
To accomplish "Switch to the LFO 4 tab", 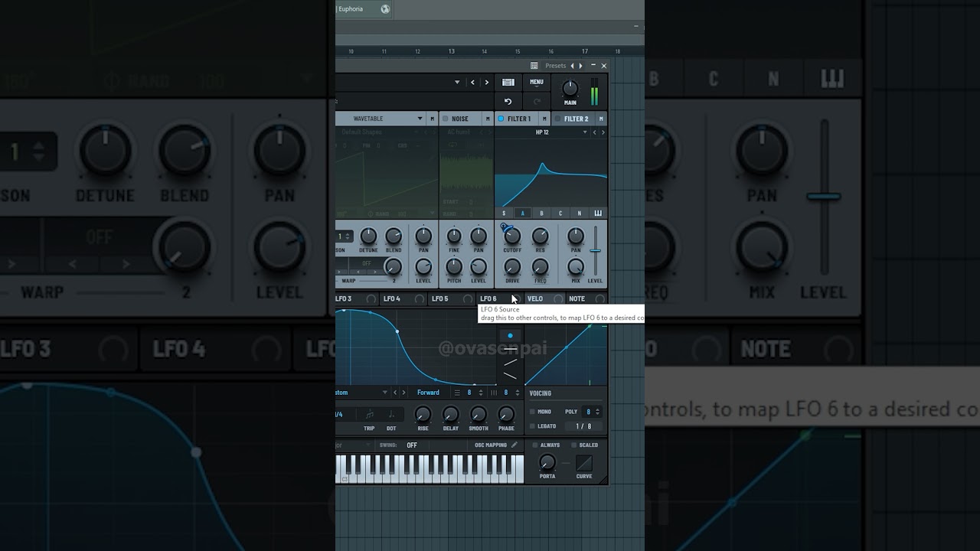I will [x=392, y=299].
